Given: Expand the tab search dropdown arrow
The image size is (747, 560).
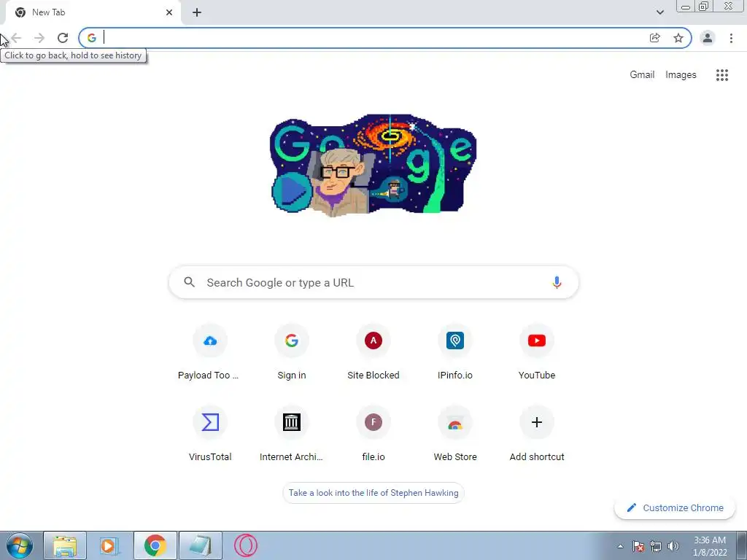Looking at the screenshot, I should pos(659,12).
